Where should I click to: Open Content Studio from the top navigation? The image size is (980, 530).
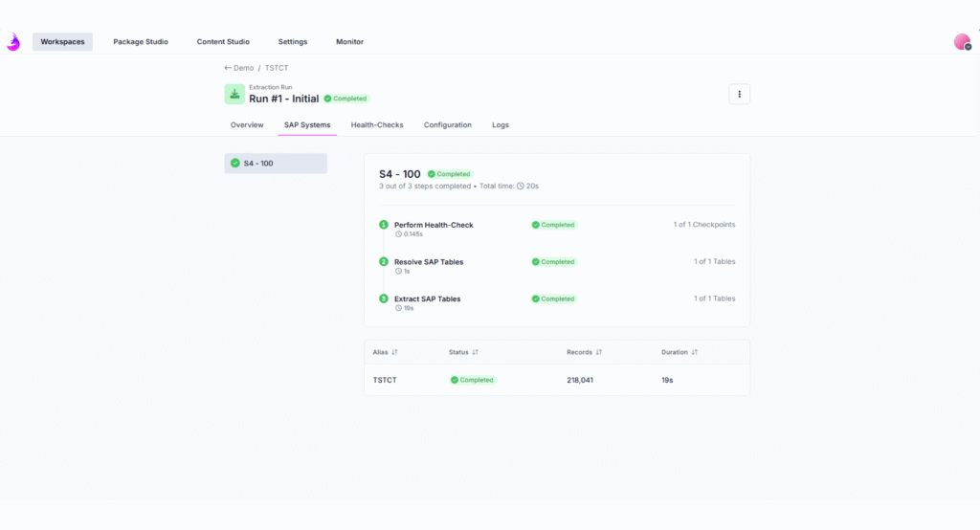[x=223, y=42]
